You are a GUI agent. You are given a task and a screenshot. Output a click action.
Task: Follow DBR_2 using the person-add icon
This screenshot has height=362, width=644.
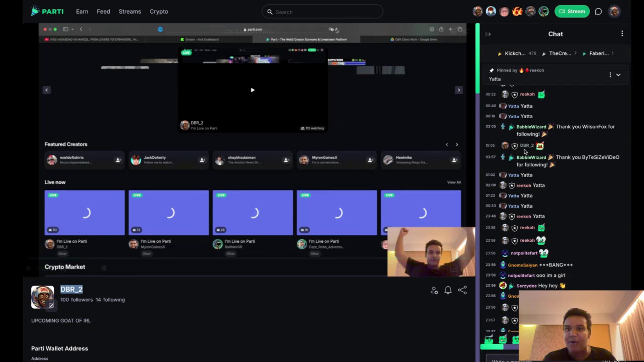click(x=434, y=290)
